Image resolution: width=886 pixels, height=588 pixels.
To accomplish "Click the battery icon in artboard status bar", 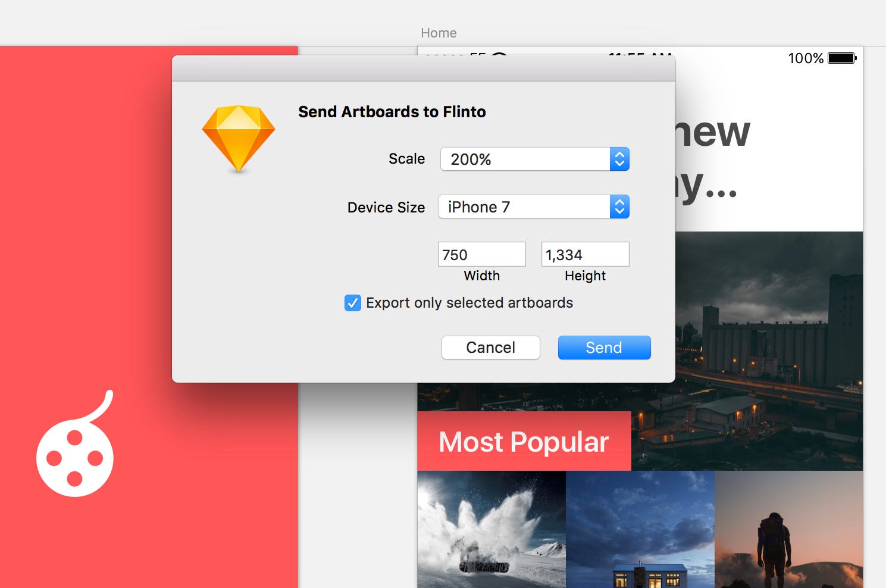I will 842,58.
